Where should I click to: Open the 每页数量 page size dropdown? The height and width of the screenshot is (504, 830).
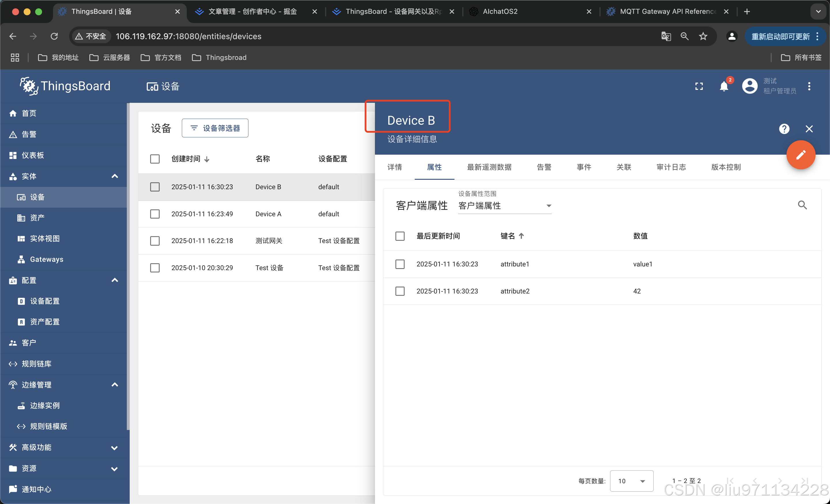coord(631,481)
